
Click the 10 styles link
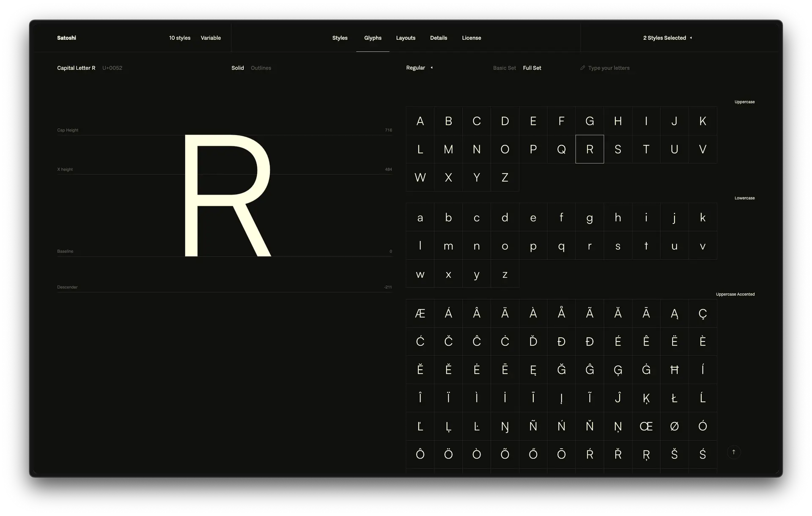[180, 38]
